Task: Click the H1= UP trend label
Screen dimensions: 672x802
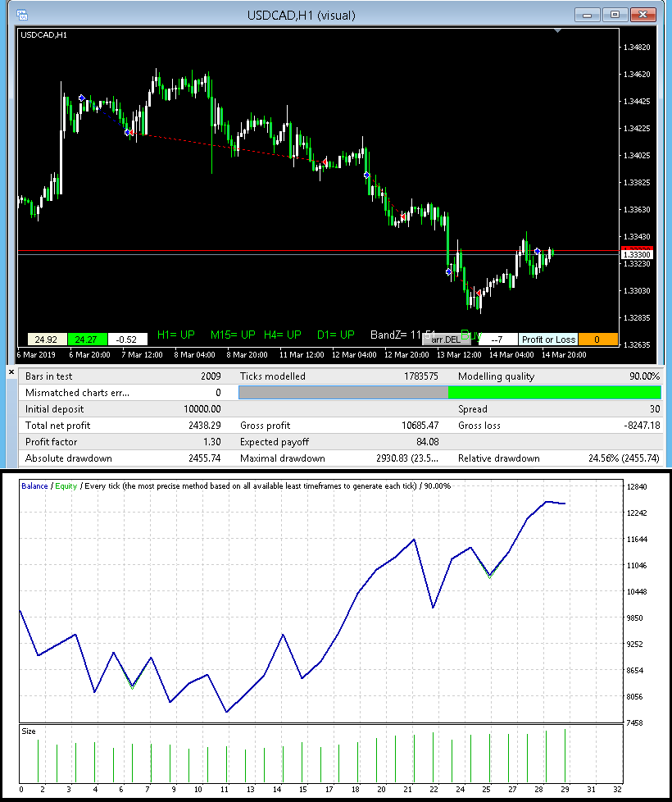Action: click(x=176, y=335)
